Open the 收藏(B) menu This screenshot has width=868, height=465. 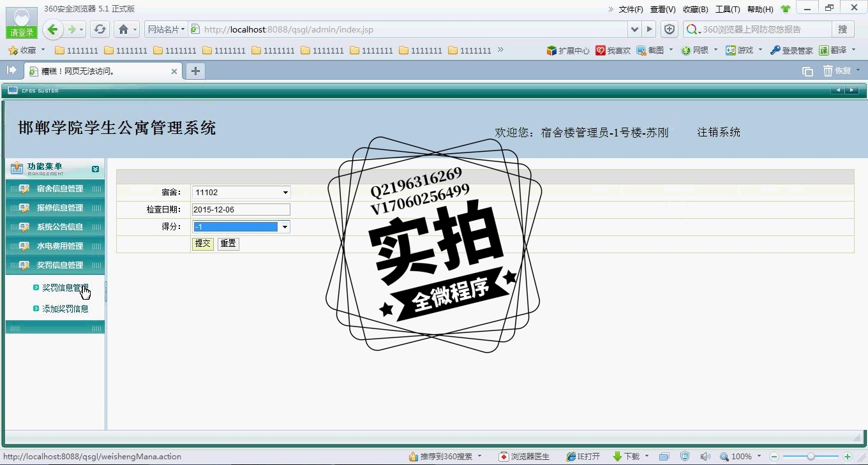696,9
